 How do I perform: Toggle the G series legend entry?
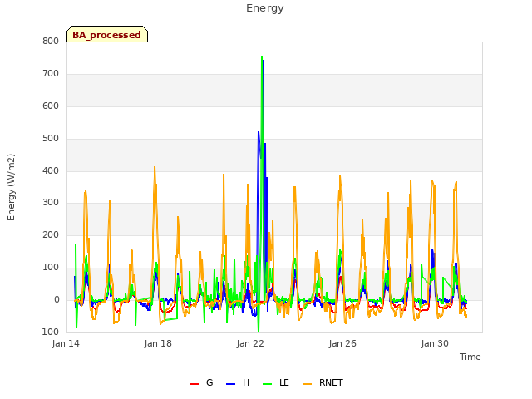click(201, 382)
